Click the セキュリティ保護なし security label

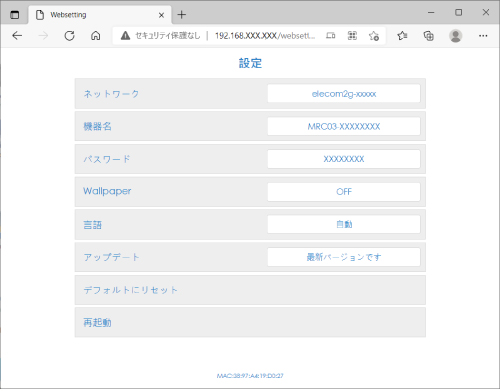click(168, 35)
